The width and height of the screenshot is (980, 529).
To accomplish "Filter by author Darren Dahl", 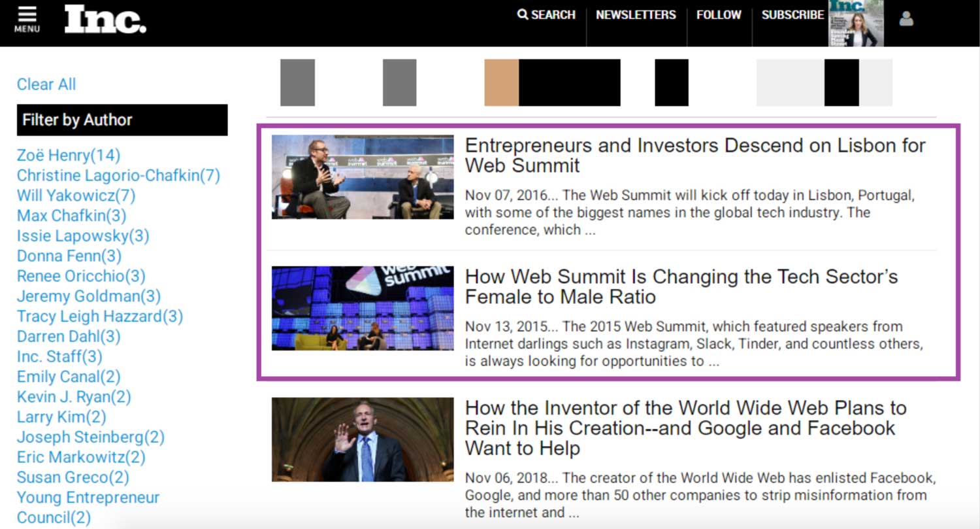I will [69, 337].
